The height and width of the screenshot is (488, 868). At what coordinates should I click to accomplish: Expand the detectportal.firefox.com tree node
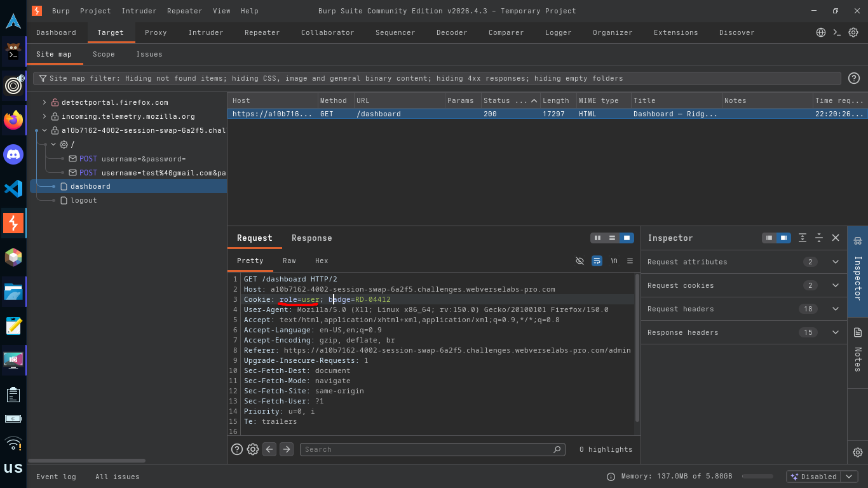click(44, 102)
